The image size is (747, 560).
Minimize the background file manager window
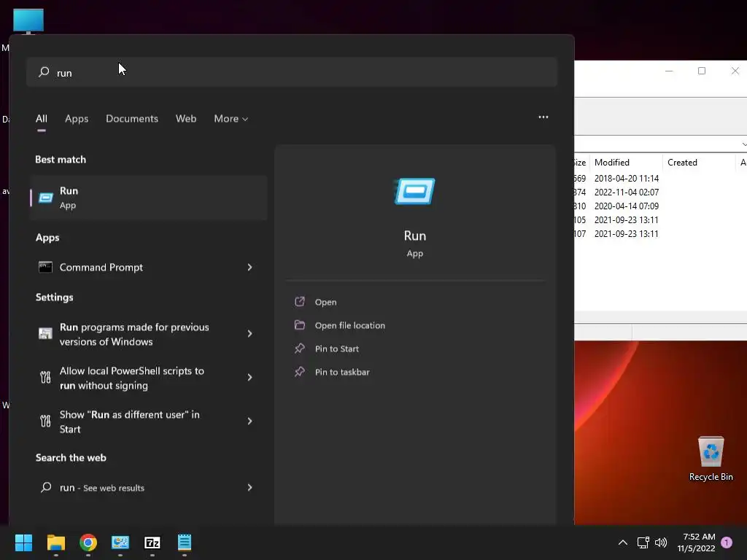coord(669,71)
